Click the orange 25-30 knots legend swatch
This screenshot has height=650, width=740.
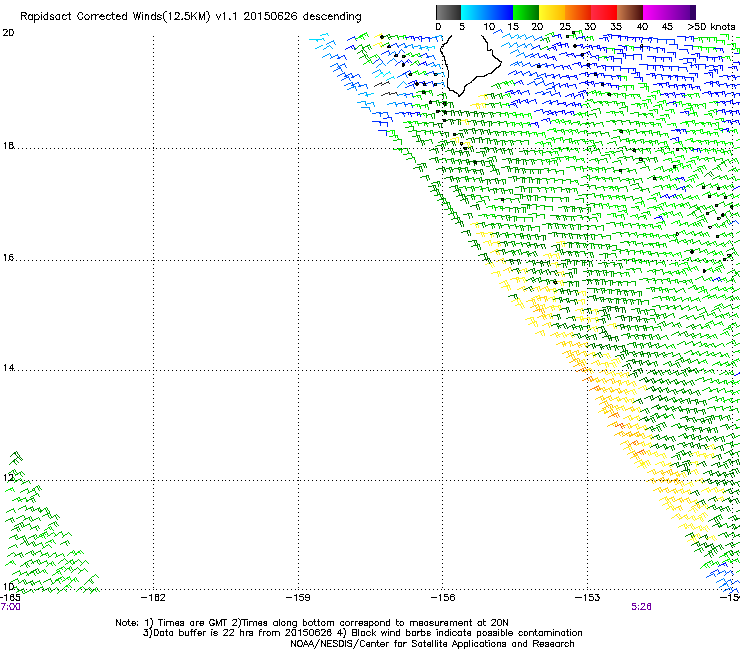578,12
